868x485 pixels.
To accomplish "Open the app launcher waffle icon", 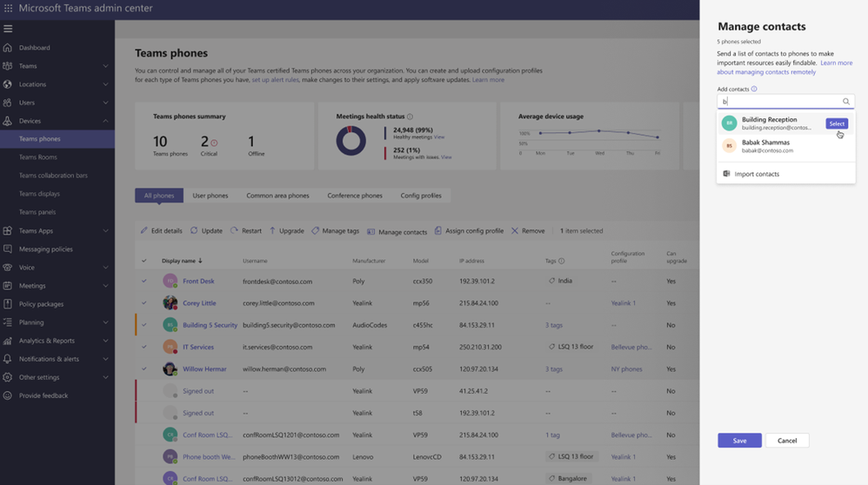I will click(x=9, y=9).
